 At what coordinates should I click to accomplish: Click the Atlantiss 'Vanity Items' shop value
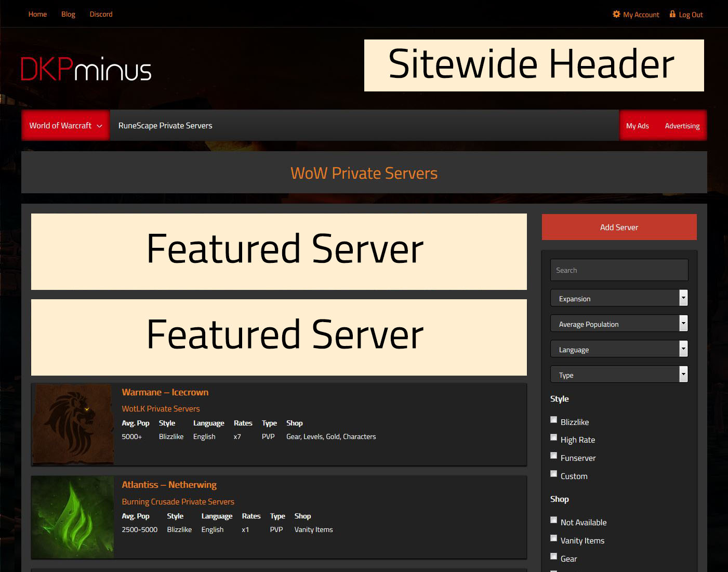(313, 529)
